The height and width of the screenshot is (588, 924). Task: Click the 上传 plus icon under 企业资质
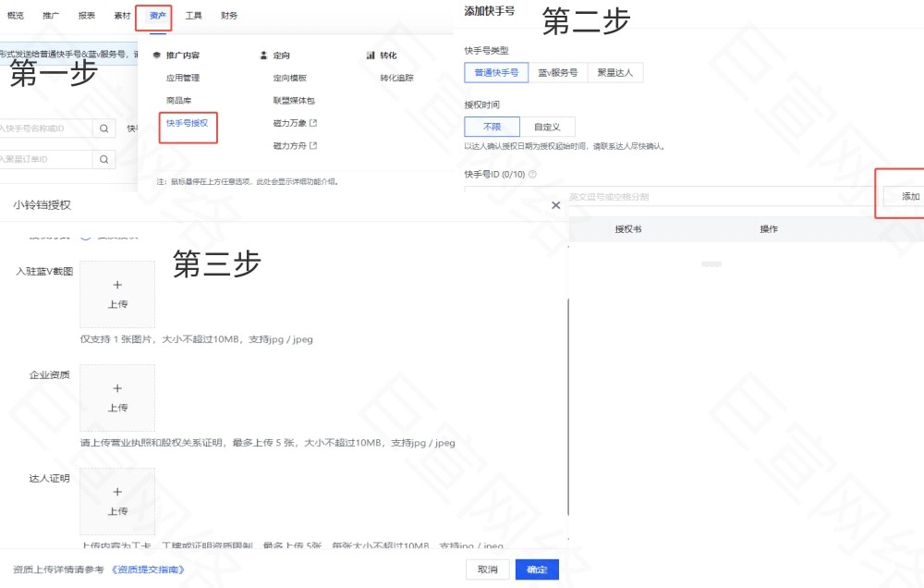point(117,397)
